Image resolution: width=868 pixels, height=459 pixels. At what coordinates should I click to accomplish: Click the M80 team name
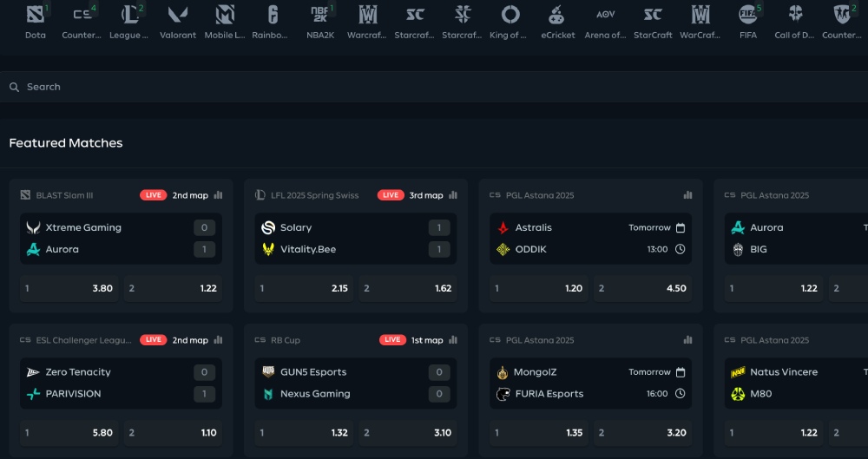(760, 394)
